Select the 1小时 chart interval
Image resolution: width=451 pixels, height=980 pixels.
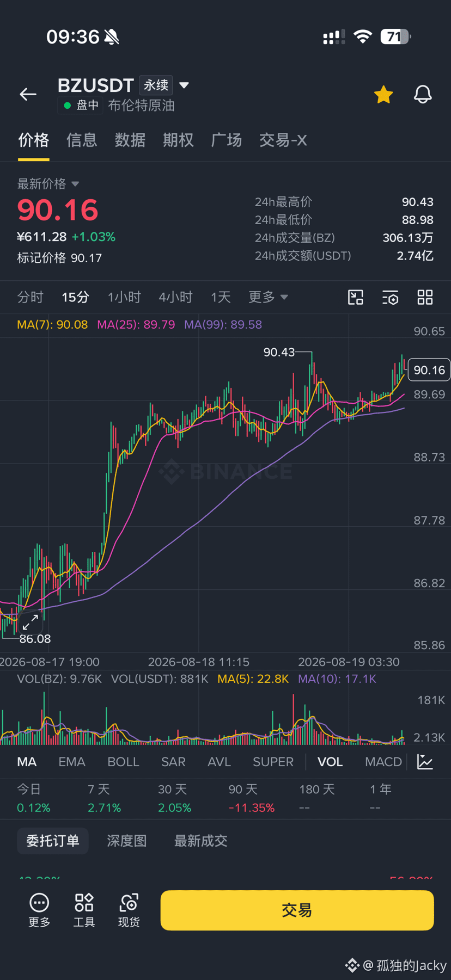[124, 297]
